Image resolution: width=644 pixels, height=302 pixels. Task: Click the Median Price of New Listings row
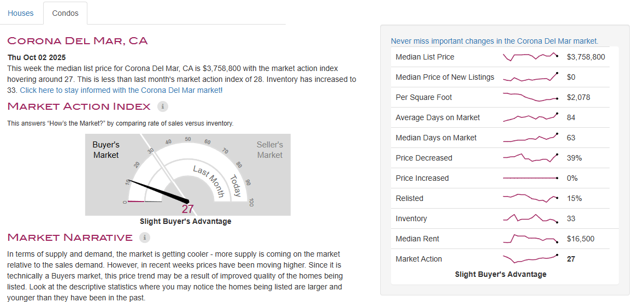445,77
